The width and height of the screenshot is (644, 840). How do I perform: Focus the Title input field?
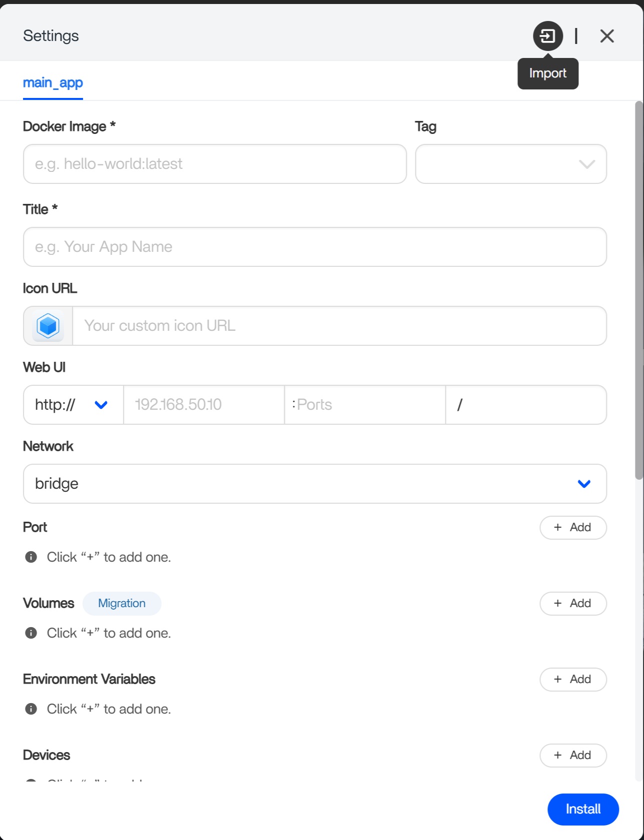coord(314,247)
